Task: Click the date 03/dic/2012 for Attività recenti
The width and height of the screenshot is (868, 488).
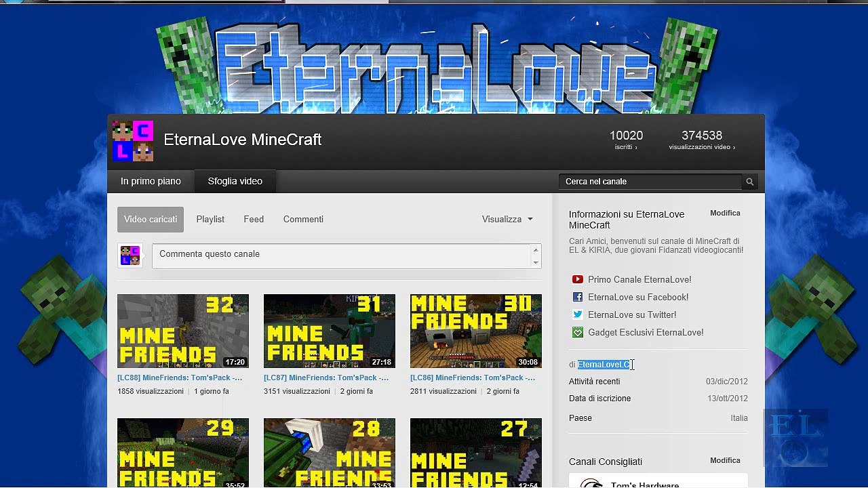Action: point(727,382)
